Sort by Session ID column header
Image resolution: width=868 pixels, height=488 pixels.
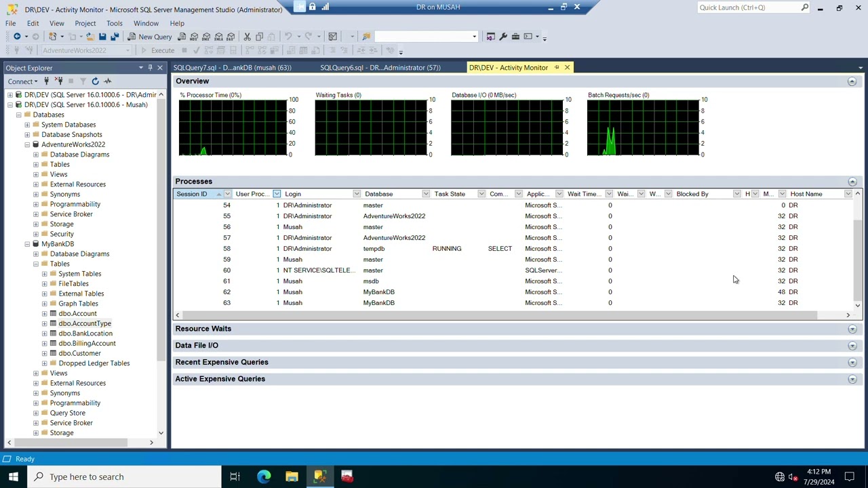(192, 194)
